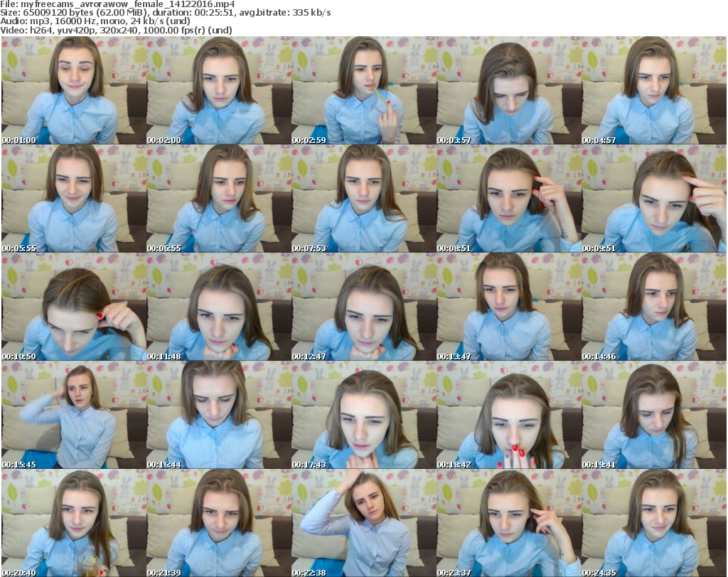Select the 00:04:57 thumbnail
This screenshot has width=728, height=577.
pyautogui.click(x=653, y=90)
